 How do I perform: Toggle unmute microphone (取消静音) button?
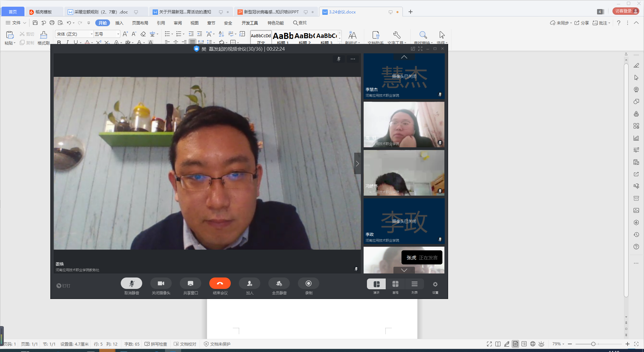tap(131, 284)
